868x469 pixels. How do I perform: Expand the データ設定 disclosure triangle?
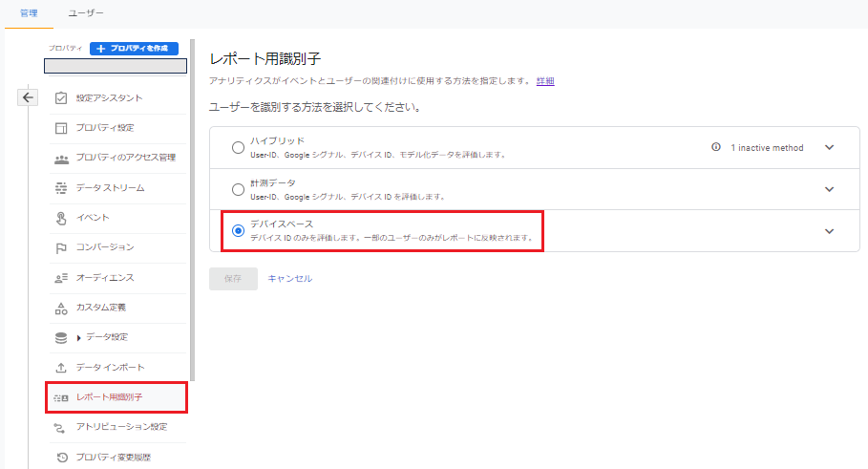[x=78, y=338]
